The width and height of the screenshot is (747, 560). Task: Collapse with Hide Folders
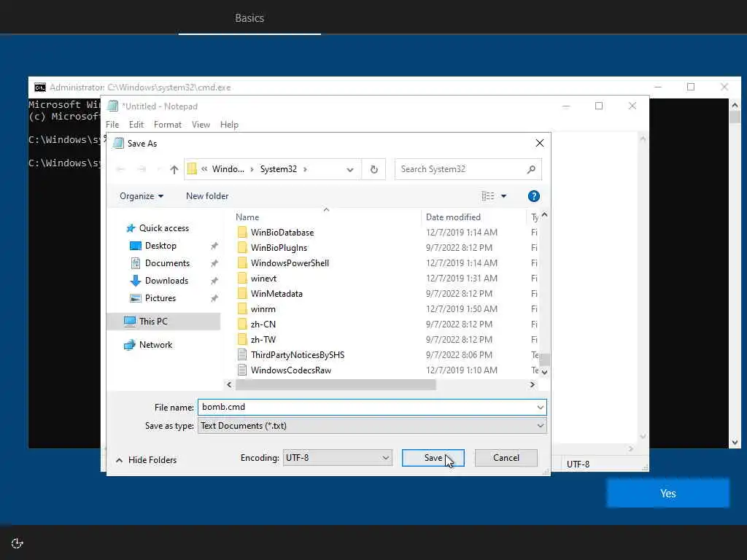[146, 460]
